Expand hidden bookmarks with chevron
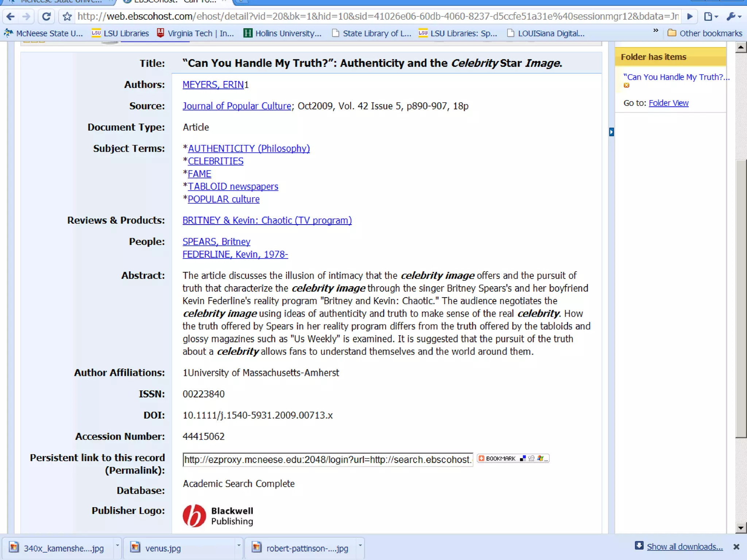 (655, 31)
